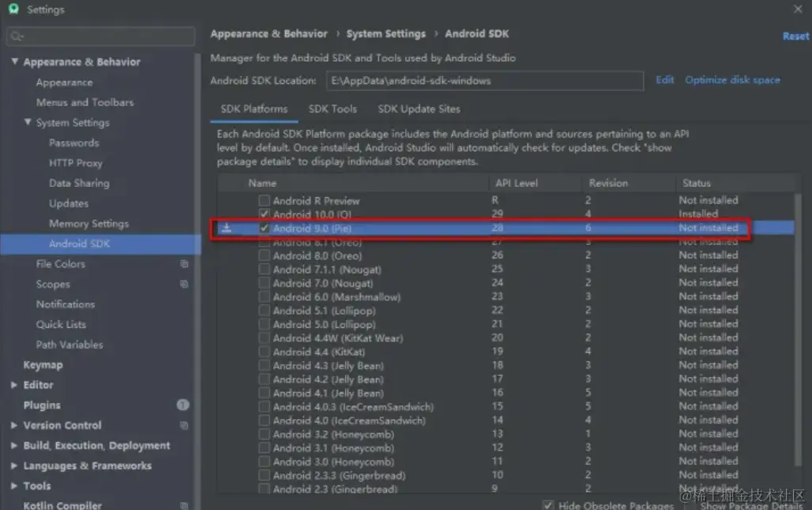This screenshot has height=510, width=812.
Task: Click the download icon beside Android 9.0 (Pie)
Action: coord(226,228)
